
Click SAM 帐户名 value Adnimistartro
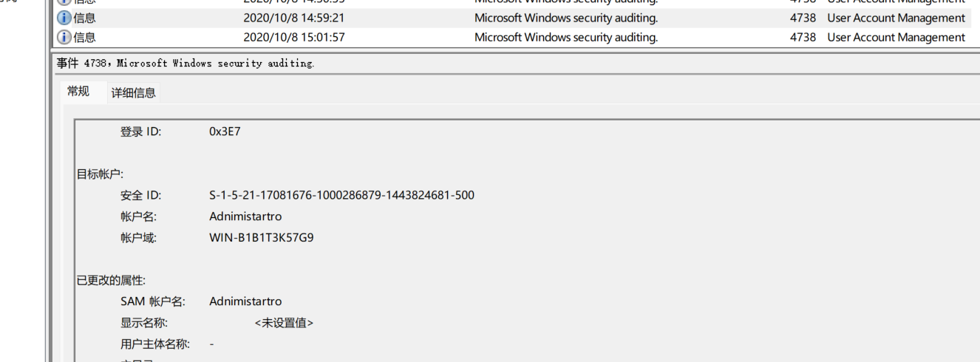245,301
